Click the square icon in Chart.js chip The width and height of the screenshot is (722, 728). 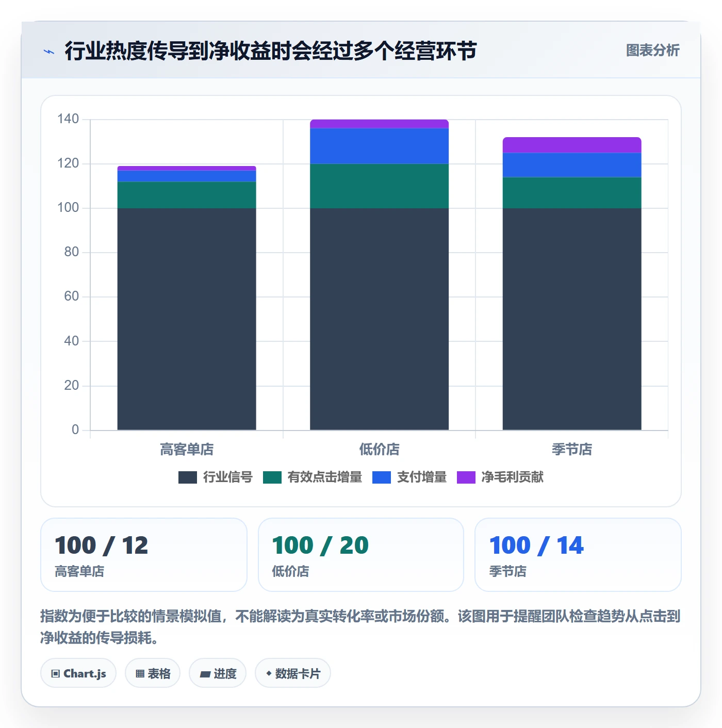[x=56, y=674]
